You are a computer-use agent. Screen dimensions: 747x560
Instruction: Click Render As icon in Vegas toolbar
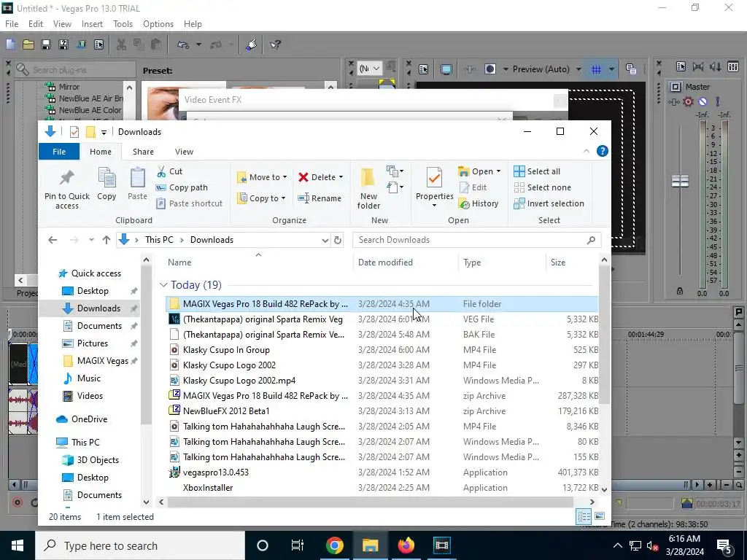tap(81, 44)
